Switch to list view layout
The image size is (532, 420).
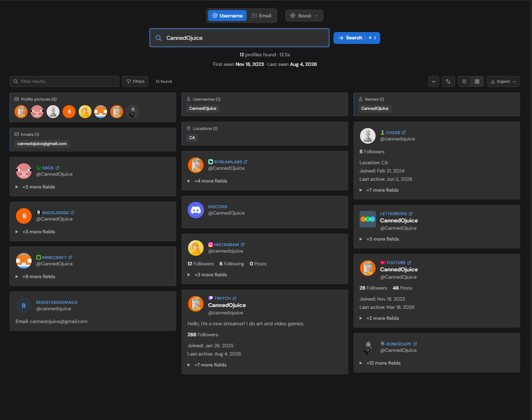coord(464,81)
